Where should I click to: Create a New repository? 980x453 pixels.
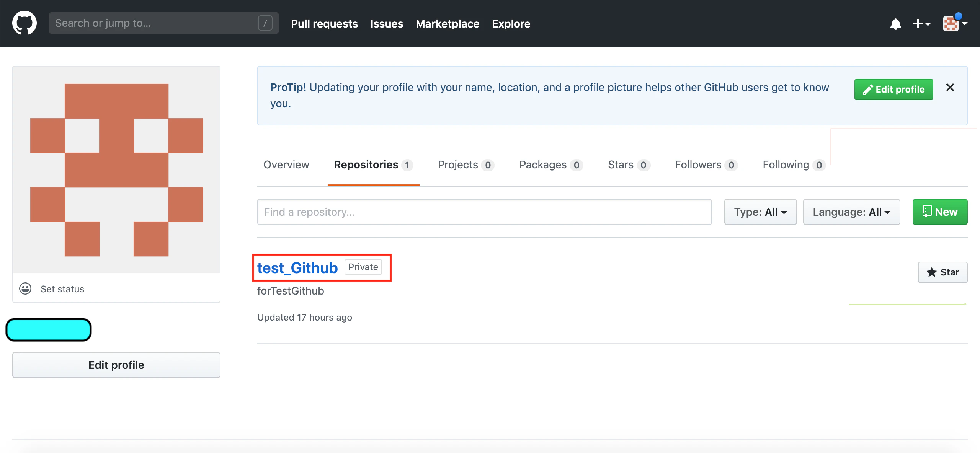(940, 212)
